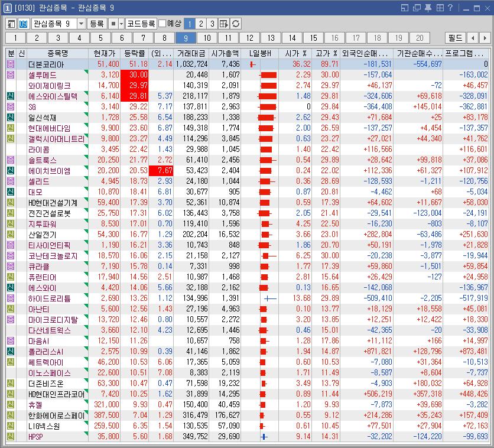
Task: Switch to watchlist tab 15
Action: click(x=313, y=38)
